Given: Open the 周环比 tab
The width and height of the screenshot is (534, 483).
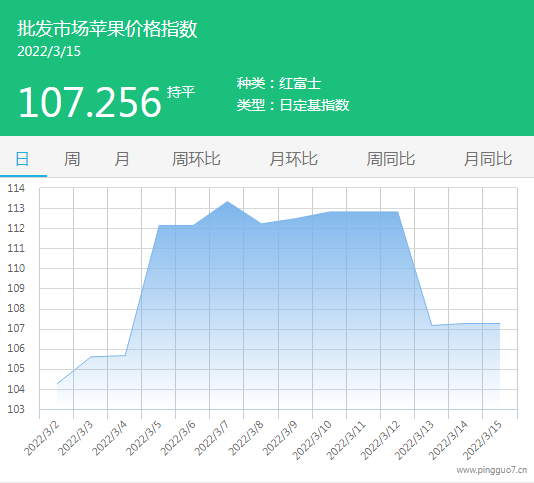Looking at the screenshot, I should (196, 159).
